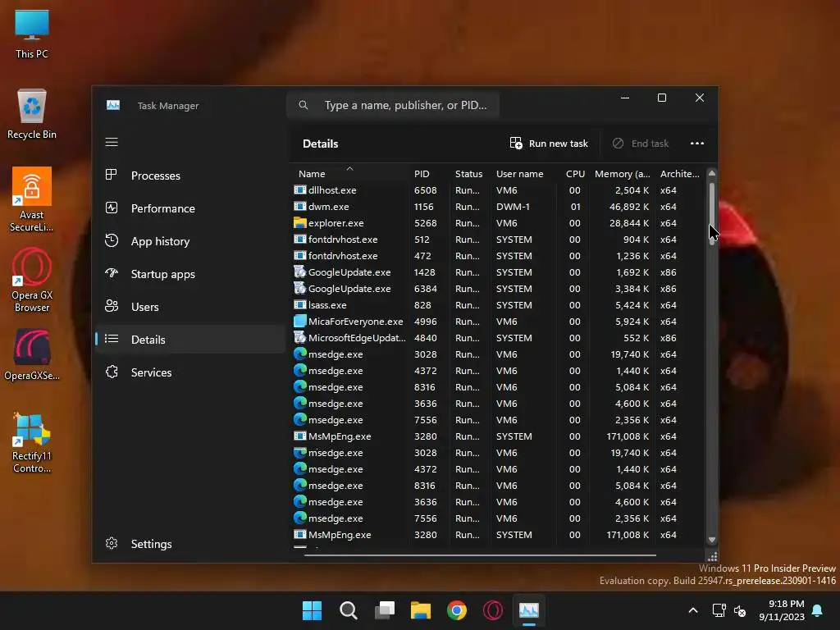
Task: Select the dllhost.exe process row
Action: 498,190
